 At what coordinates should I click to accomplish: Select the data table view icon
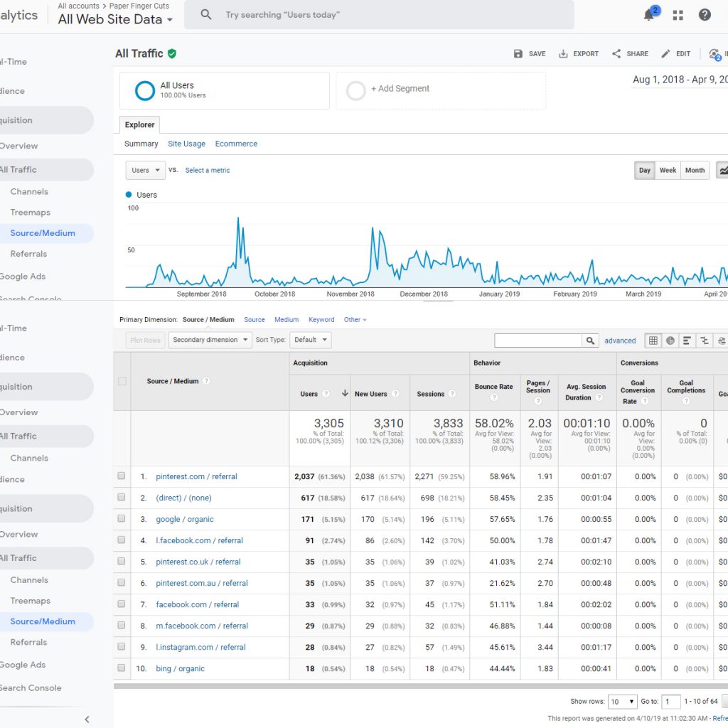point(653,341)
